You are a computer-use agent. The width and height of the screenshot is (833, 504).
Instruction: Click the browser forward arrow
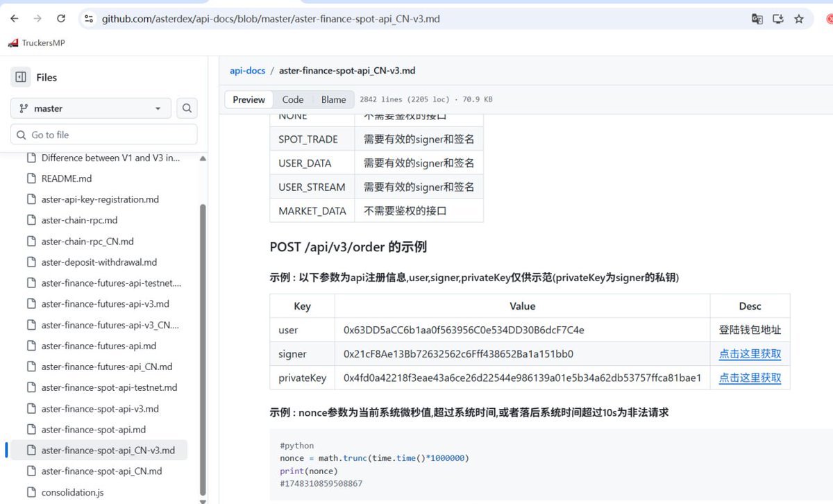point(38,19)
